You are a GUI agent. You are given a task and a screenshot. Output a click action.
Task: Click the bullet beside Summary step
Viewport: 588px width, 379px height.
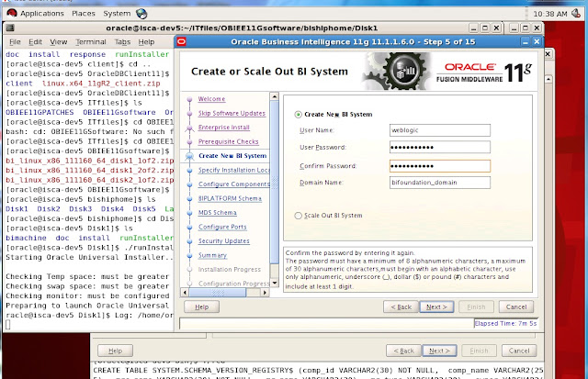(x=190, y=255)
